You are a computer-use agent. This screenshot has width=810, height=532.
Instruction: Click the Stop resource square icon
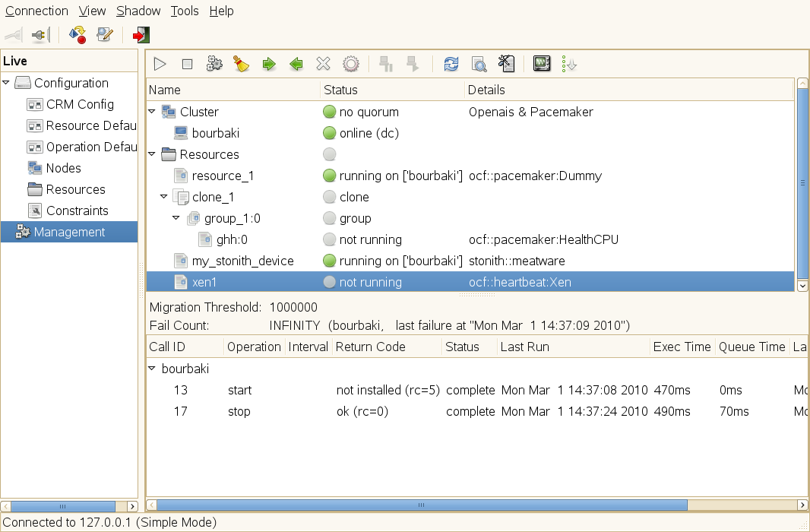tap(187, 65)
